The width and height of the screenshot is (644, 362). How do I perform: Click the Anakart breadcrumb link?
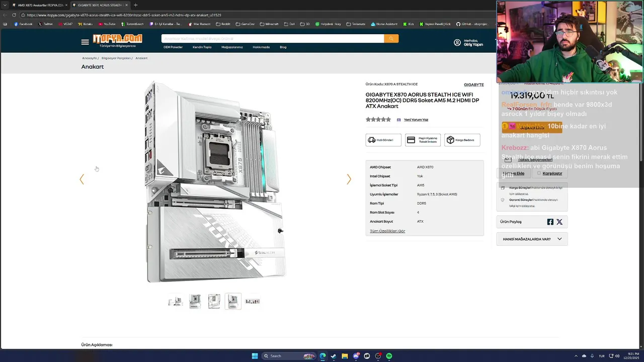coord(141,58)
